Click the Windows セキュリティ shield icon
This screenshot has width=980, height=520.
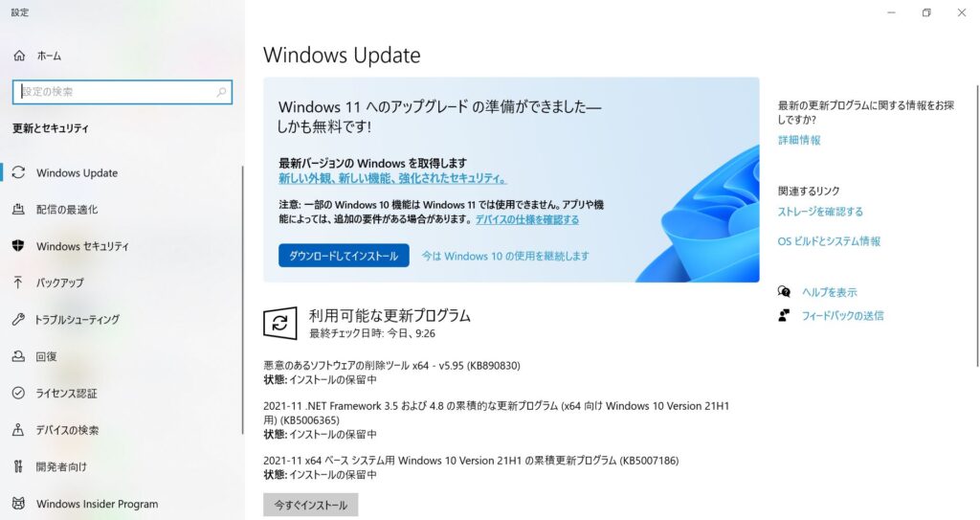pyautogui.click(x=19, y=246)
